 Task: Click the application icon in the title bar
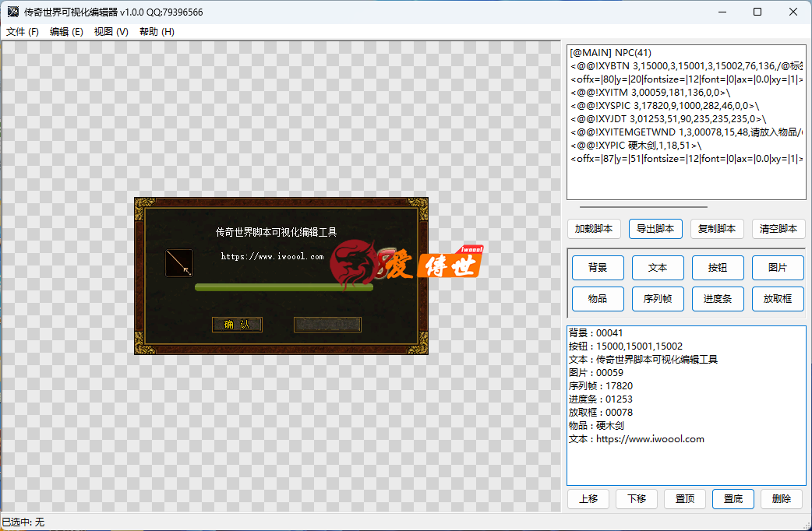tap(13, 12)
